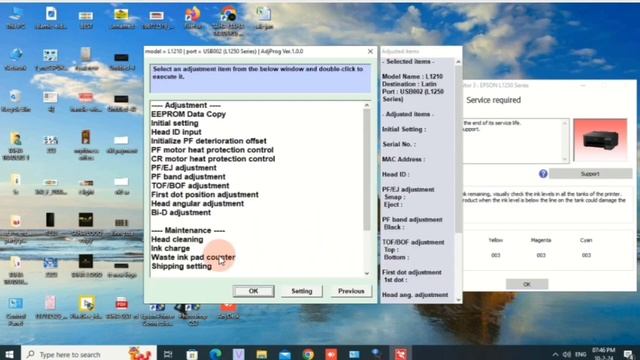This screenshot has width=640, height=360.
Task: Select Initialize PF deterioration offset
Action: point(209,141)
